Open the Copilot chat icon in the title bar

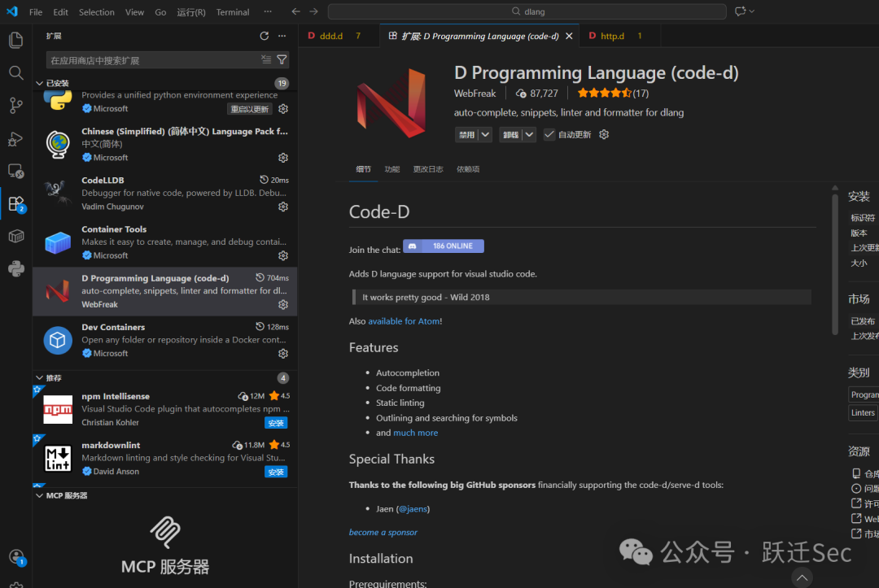[741, 11]
